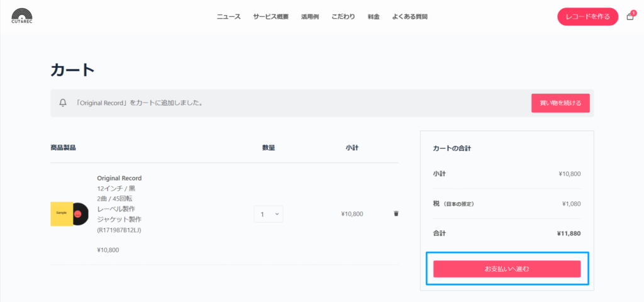Click the notification bell icon

point(63,103)
